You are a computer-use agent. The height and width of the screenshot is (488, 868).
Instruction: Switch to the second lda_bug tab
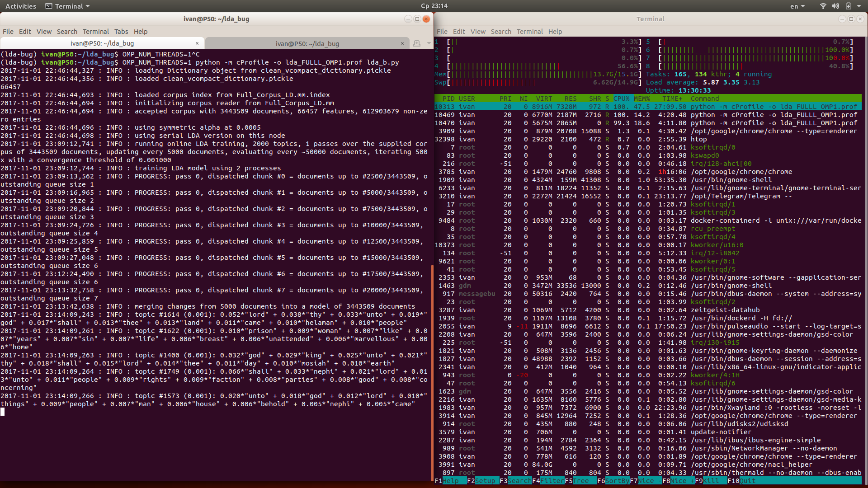point(307,43)
